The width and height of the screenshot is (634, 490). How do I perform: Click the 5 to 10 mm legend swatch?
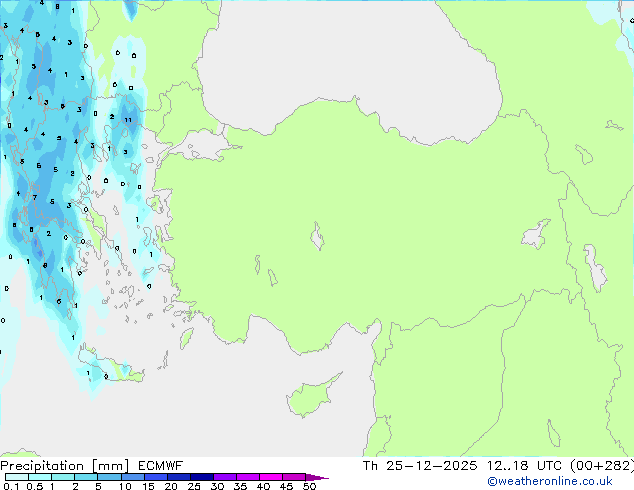click(x=109, y=477)
